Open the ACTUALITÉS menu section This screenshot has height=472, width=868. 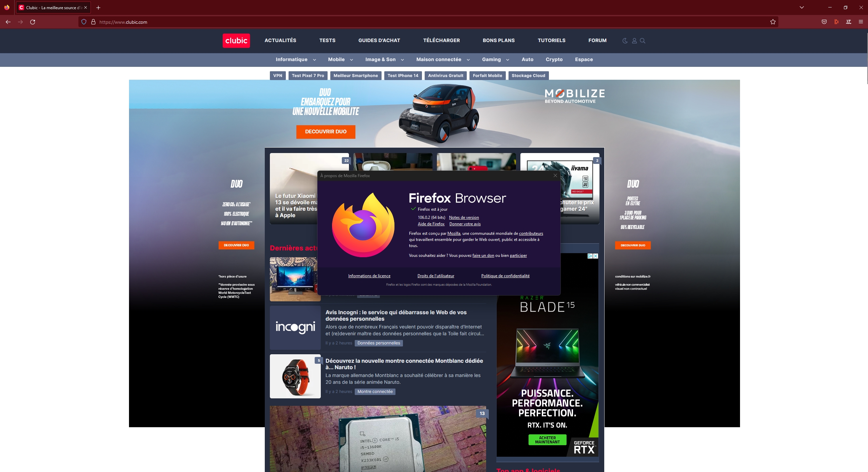(x=280, y=40)
